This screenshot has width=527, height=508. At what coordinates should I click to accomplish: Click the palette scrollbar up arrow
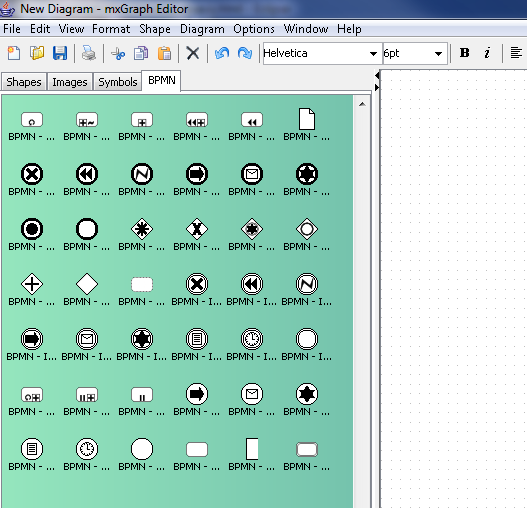(362, 104)
